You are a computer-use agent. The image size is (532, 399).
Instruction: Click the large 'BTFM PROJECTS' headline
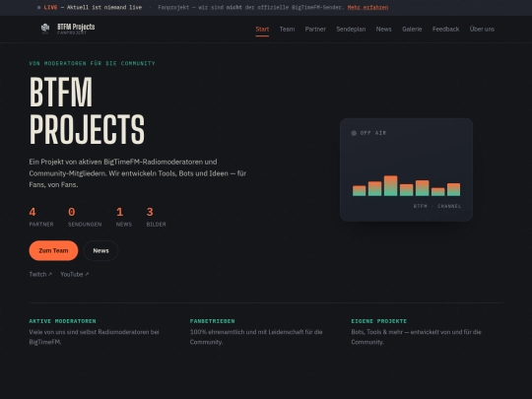coord(88,110)
